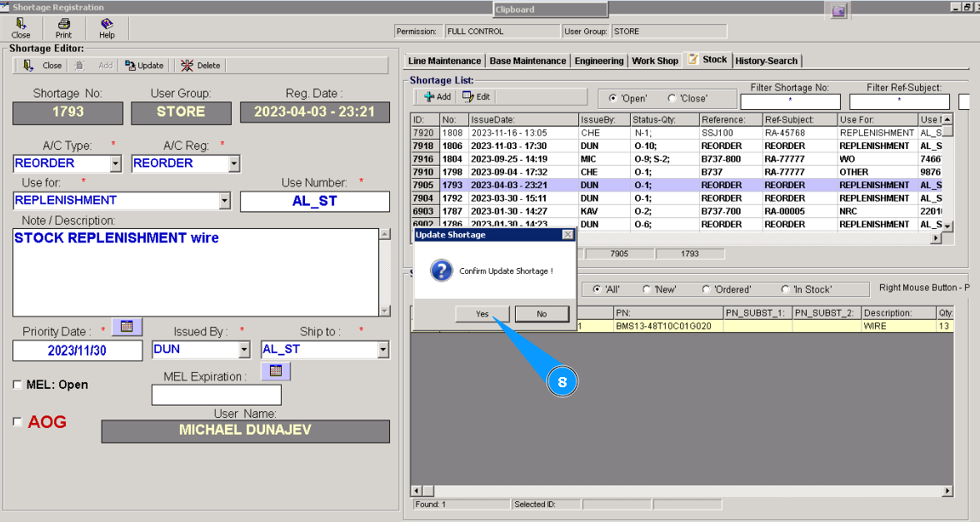Screen dimensions: 980x522
Task: Expand the A/C Type dropdown
Action: (115, 163)
